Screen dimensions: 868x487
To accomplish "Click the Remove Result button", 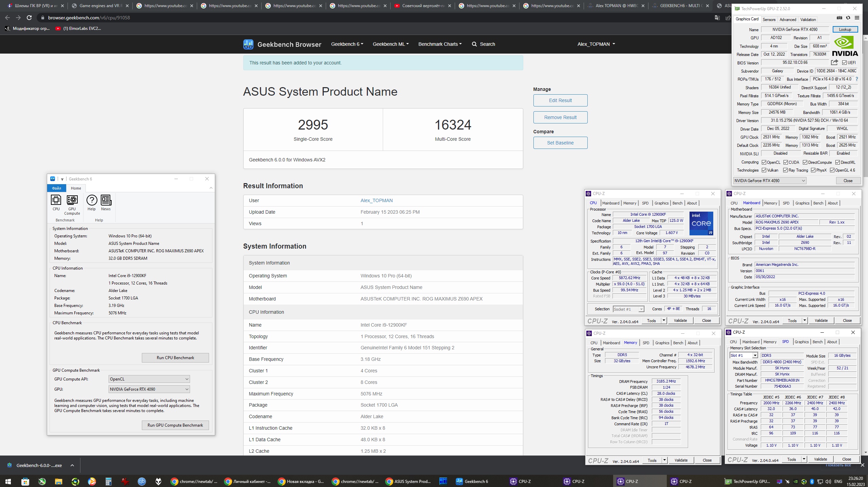I will (560, 117).
